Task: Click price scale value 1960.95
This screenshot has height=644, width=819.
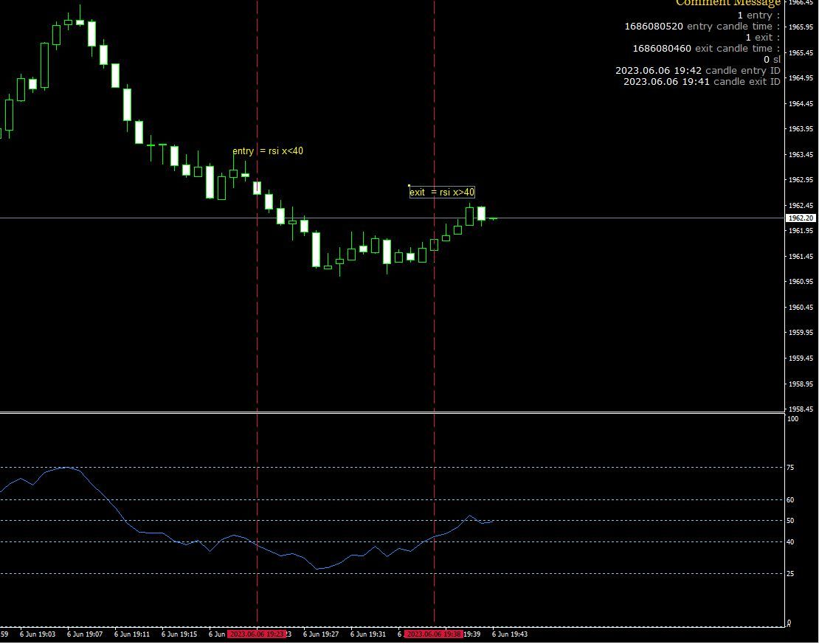Action: click(801, 282)
